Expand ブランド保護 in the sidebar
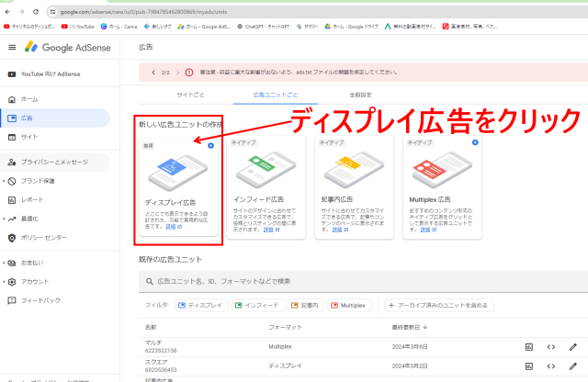The height and width of the screenshot is (382, 588). (x=39, y=181)
